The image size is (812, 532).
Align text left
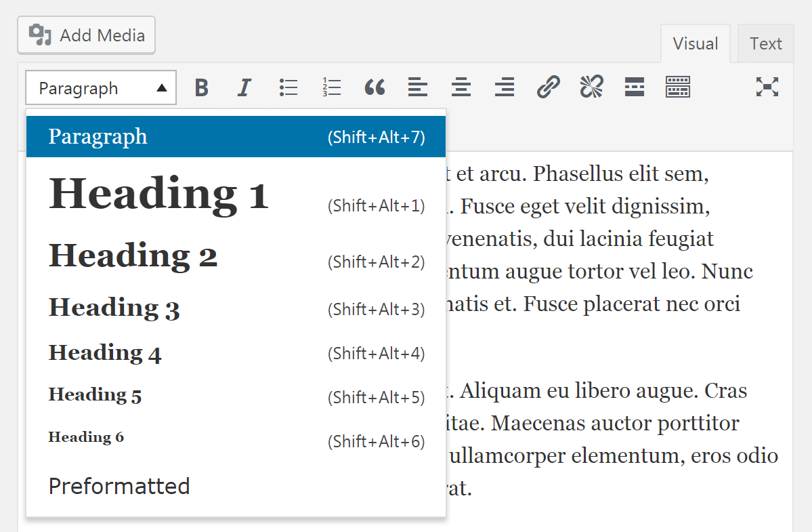[418, 87]
